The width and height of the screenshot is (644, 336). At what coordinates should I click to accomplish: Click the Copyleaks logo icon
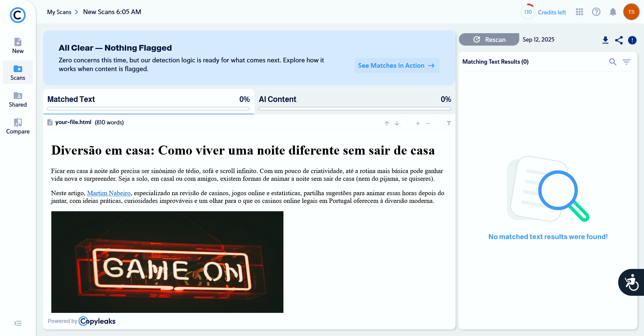[18, 15]
